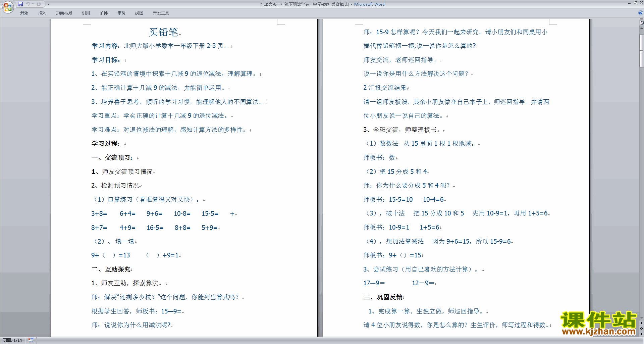Open the 审阅 ribbon tab
Screen dimensions: 644x344
tap(121, 13)
